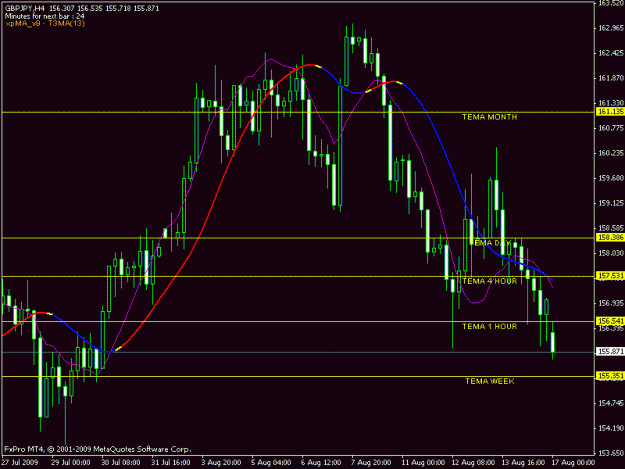
Task: Click the 159.680 price scale value
Action: (611, 178)
